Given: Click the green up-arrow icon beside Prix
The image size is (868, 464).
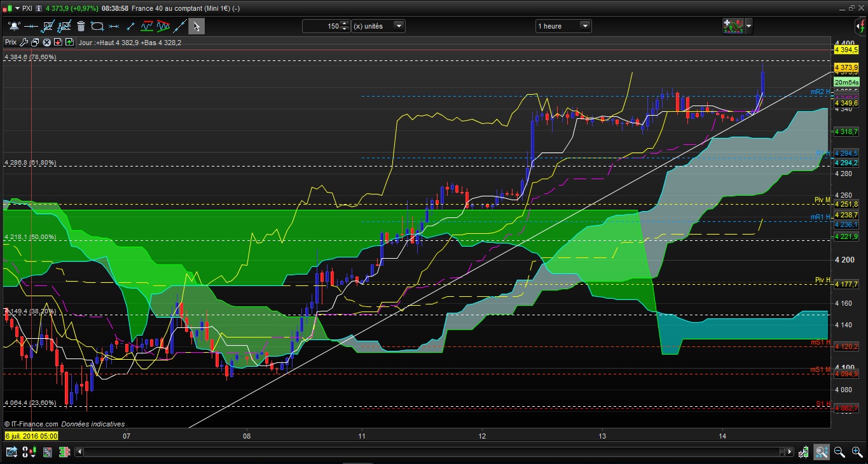Looking at the screenshot, I should click(x=69, y=43).
